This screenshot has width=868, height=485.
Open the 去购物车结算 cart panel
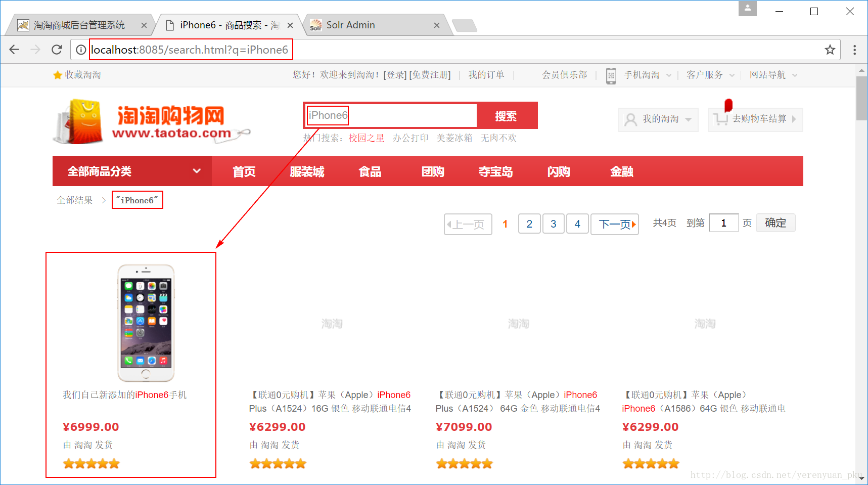tap(755, 120)
